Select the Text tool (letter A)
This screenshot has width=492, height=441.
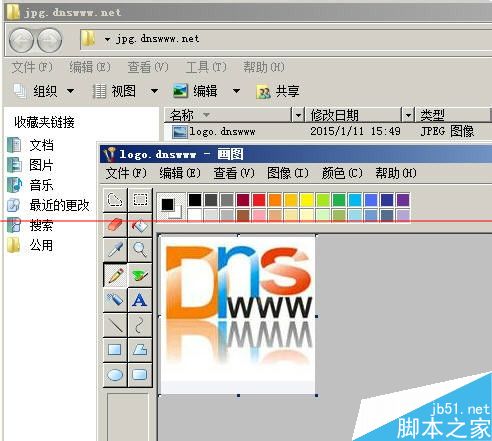[x=140, y=300]
